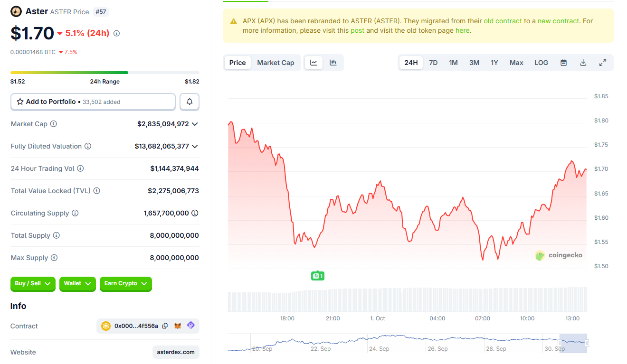Expand the Market Cap details chevron
The image size is (627, 364).
pos(194,124)
